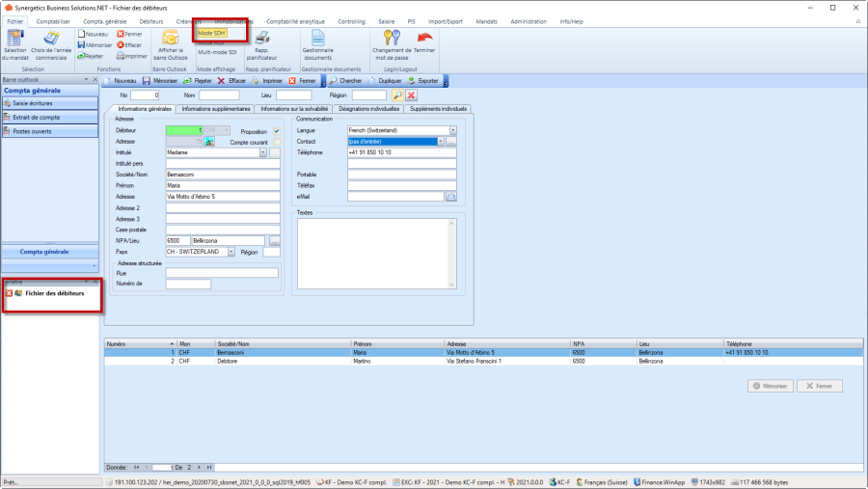868x489 pixels.
Task: Expand the Intitulé dropdown showing Madame
Action: [262, 152]
